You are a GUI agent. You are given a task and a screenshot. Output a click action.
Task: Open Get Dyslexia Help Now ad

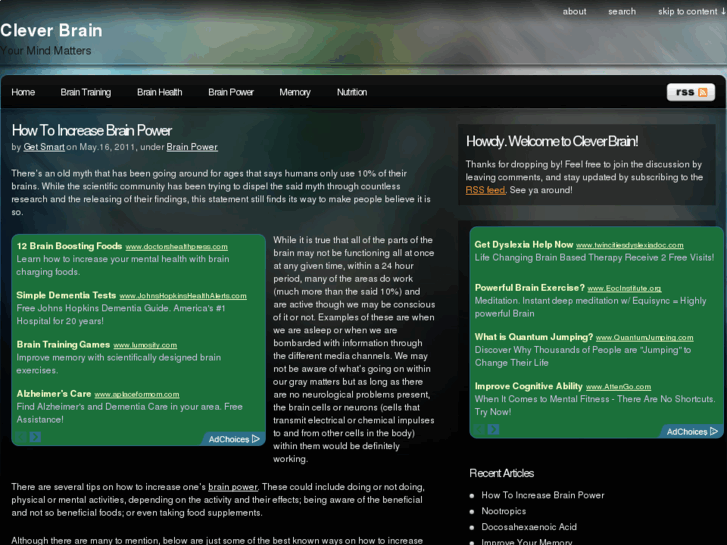524,244
